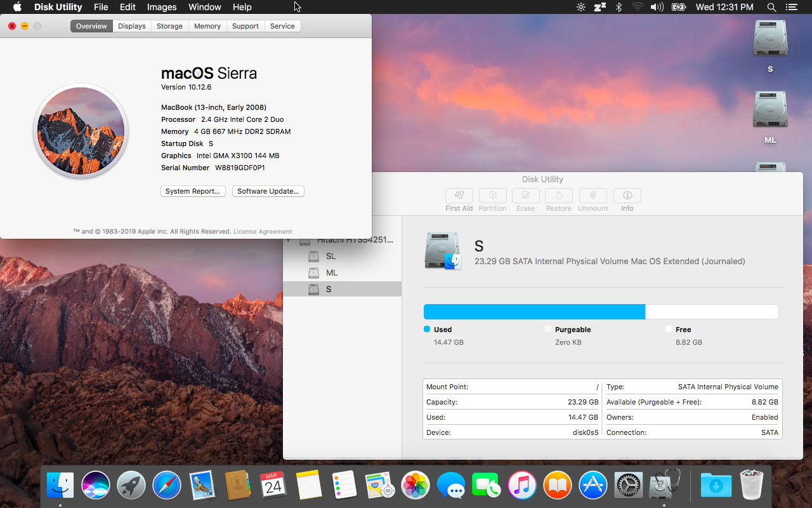Viewport: 812px width, 508px height.
Task: Open Spotlight search icon
Action: [x=771, y=7]
